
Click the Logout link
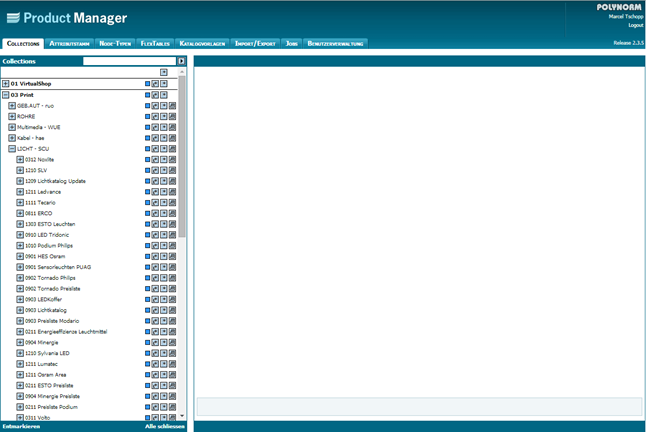[x=635, y=24]
